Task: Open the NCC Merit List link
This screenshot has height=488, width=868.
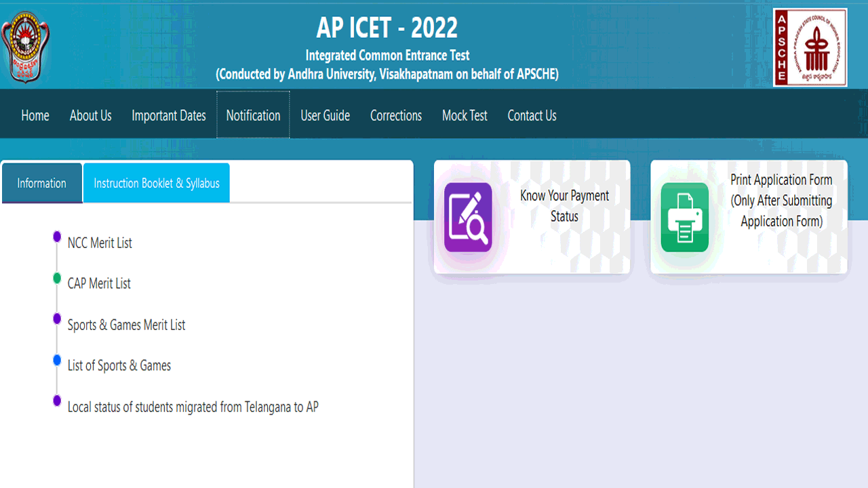Action: point(100,243)
